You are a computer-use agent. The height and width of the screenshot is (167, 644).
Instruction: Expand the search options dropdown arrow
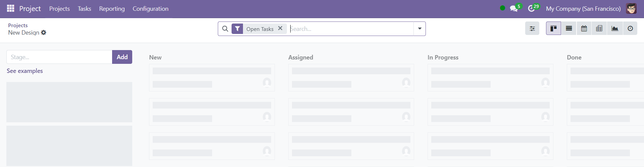click(420, 29)
